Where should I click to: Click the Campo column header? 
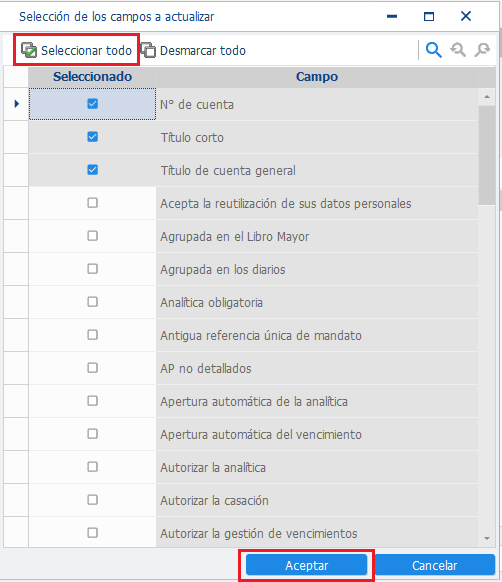click(317, 77)
